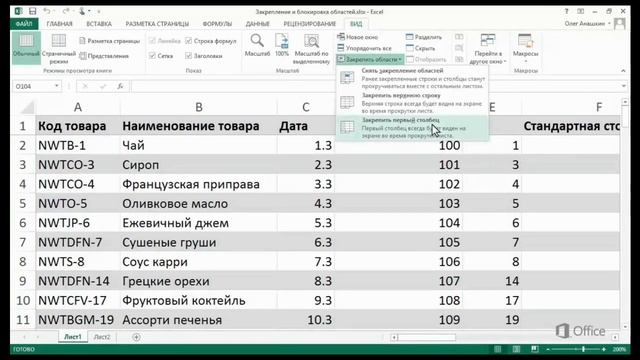
Task: Click the Undo arrow in quick access toolbar
Action: coord(47,11)
